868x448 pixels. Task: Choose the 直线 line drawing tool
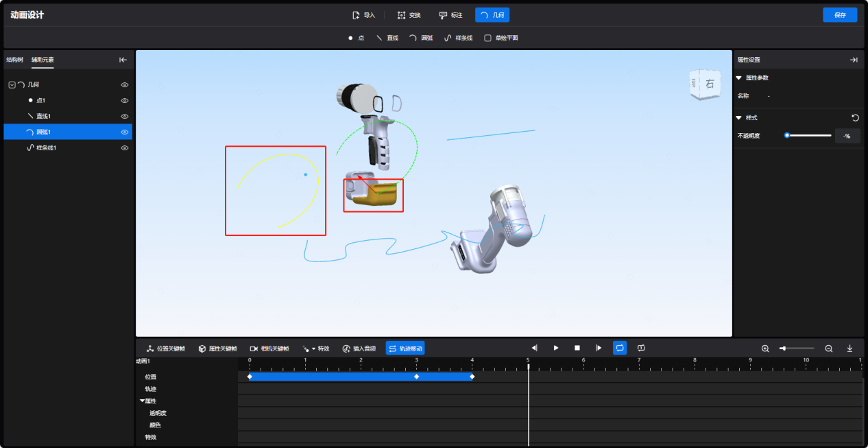[x=387, y=38]
